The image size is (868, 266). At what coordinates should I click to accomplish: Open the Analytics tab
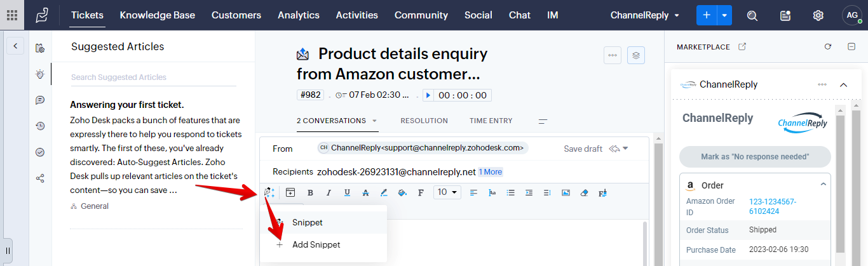click(x=299, y=15)
